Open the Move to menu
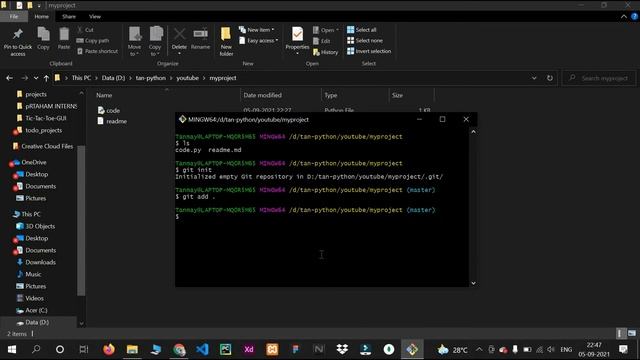 coord(134,41)
